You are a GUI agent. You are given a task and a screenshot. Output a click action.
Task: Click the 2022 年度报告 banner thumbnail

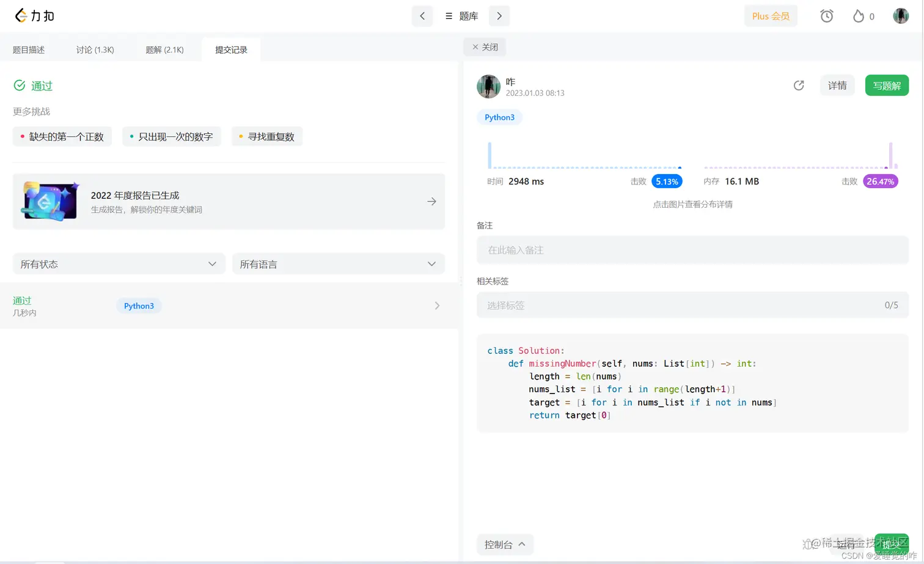51,201
